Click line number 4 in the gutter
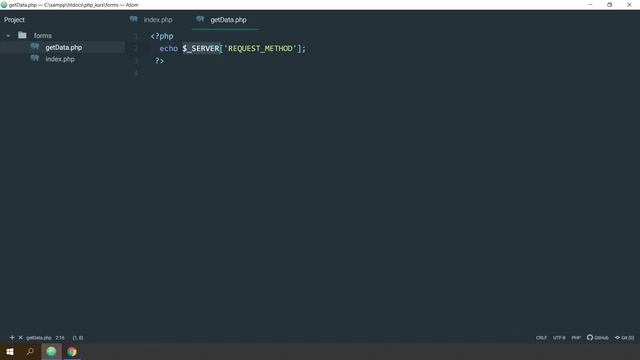Viewport: 640px width, 360px height. click(x=136, y=73)
